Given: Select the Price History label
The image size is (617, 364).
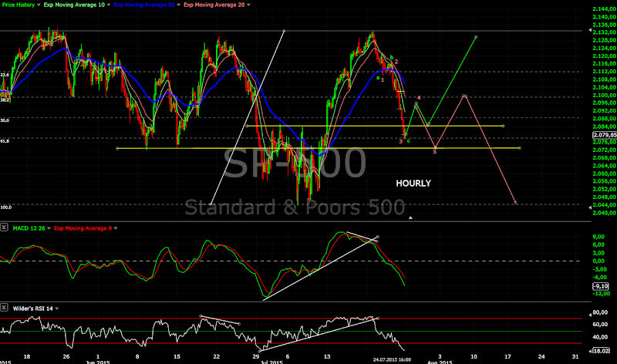Looking at the screenshot, I should coord(18,5).
